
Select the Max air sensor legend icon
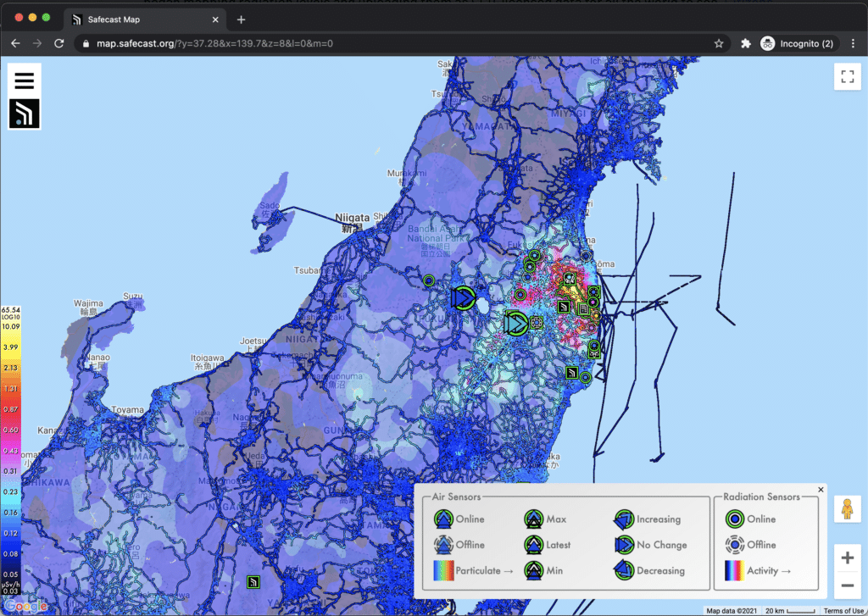click(533, 519)
